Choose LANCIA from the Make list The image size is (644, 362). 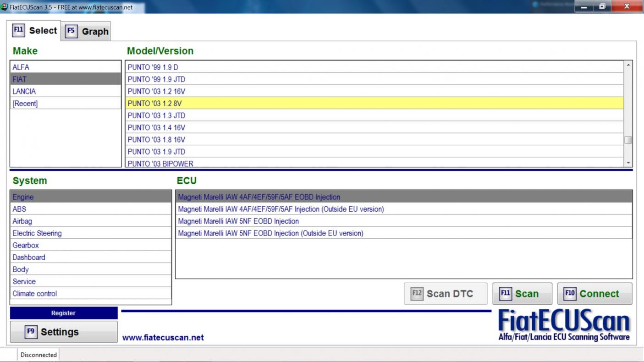pyautogui.click(x=24, y=91)
